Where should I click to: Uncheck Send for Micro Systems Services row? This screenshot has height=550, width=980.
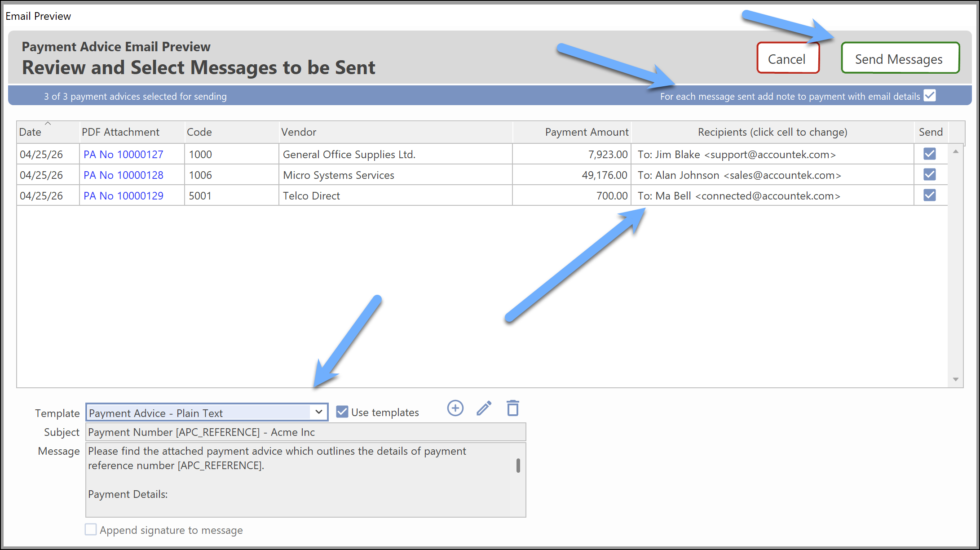pyautogui.click(x=929, y=175)
